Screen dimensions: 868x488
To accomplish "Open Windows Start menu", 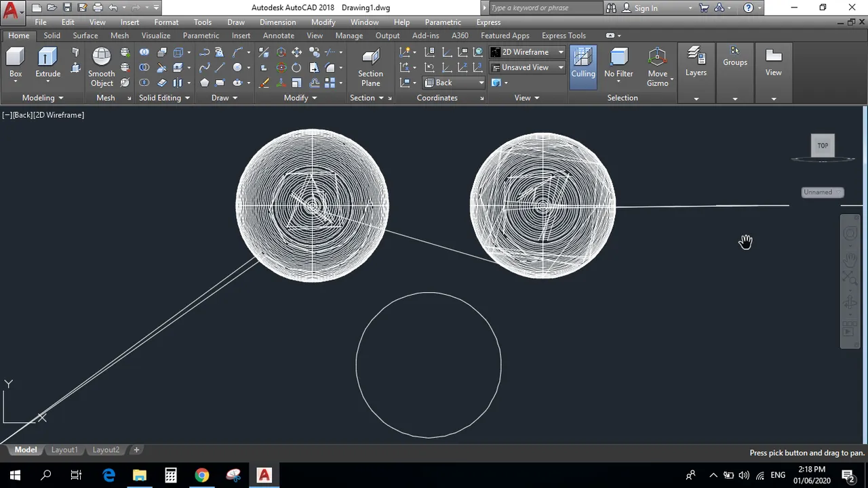I will coord(15,475).
